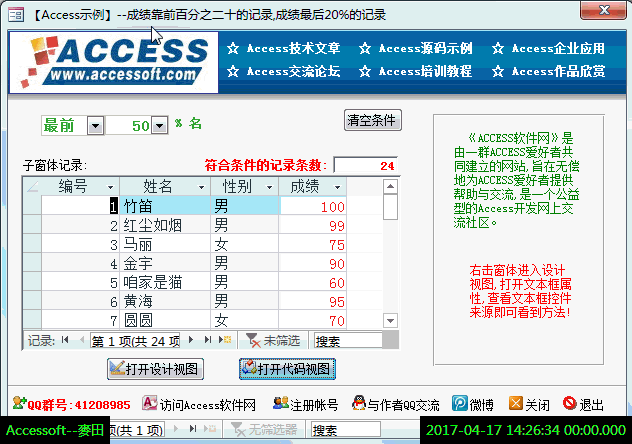The width and height of the screenshot is (632, 444).
Task: Click the 关闭 orange X icon
Action: pyautogui.click(x=516, y=403)
